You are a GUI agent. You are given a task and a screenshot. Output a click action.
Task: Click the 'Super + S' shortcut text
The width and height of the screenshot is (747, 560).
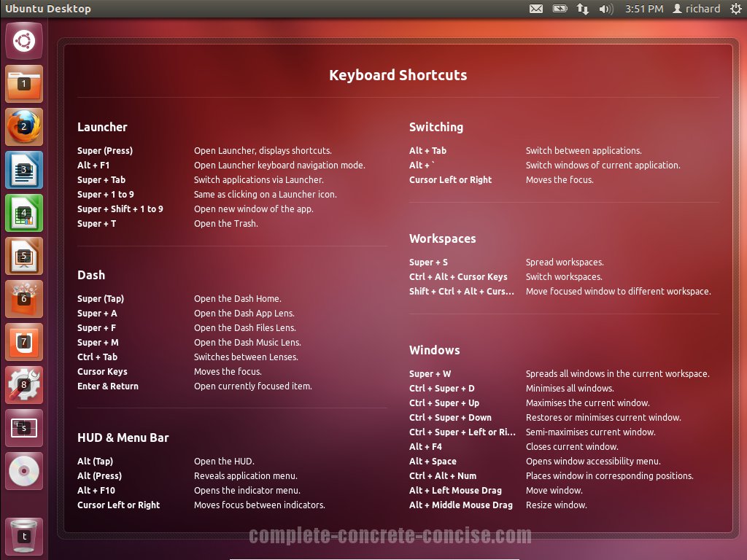(428, 262)
